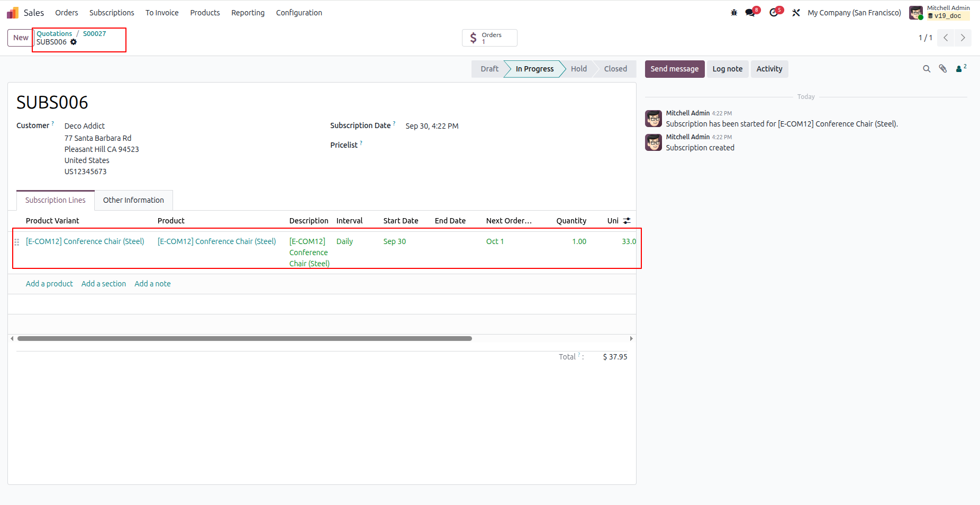The width and height of the screenshot is (980, 505).
Task: Open the Reporting menu
Action: click(x=248, y=13)
